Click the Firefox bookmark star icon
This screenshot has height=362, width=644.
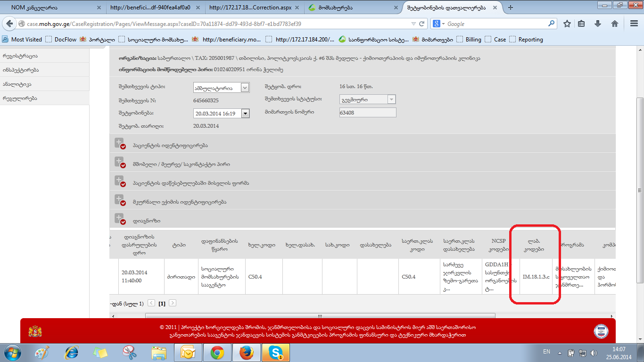[567, 24]
